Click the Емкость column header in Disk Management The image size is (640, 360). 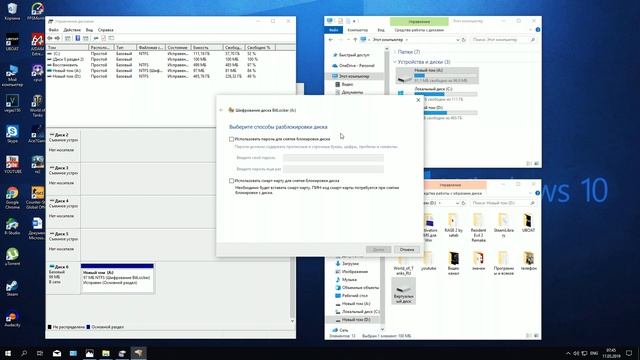point(207,47)
